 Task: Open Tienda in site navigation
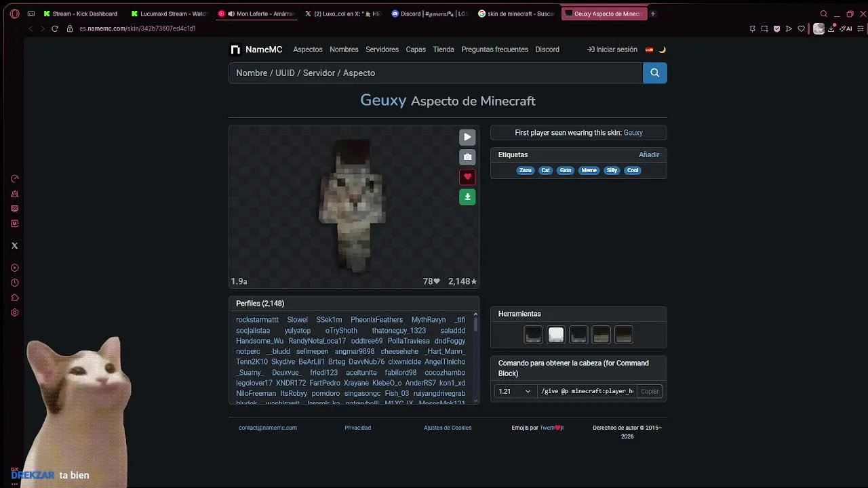point(443,49)
